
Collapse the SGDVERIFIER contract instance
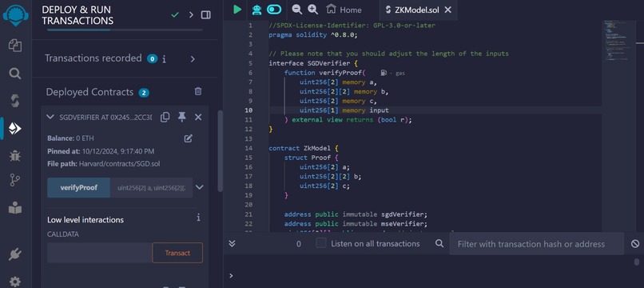(50, 118)
